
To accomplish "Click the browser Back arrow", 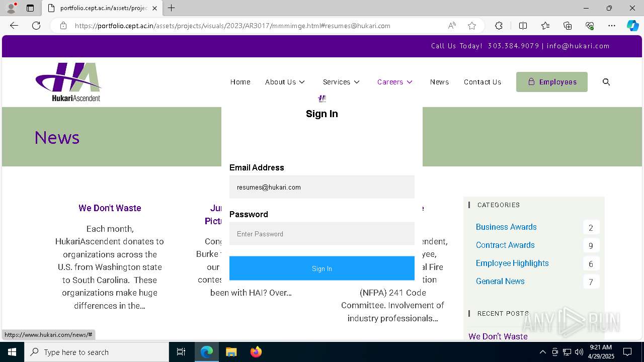I will point(14,26).
